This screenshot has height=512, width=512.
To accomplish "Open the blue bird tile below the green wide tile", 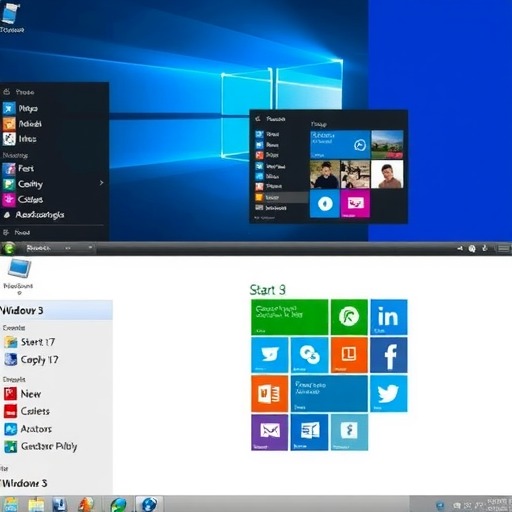I will click(269, 355).
